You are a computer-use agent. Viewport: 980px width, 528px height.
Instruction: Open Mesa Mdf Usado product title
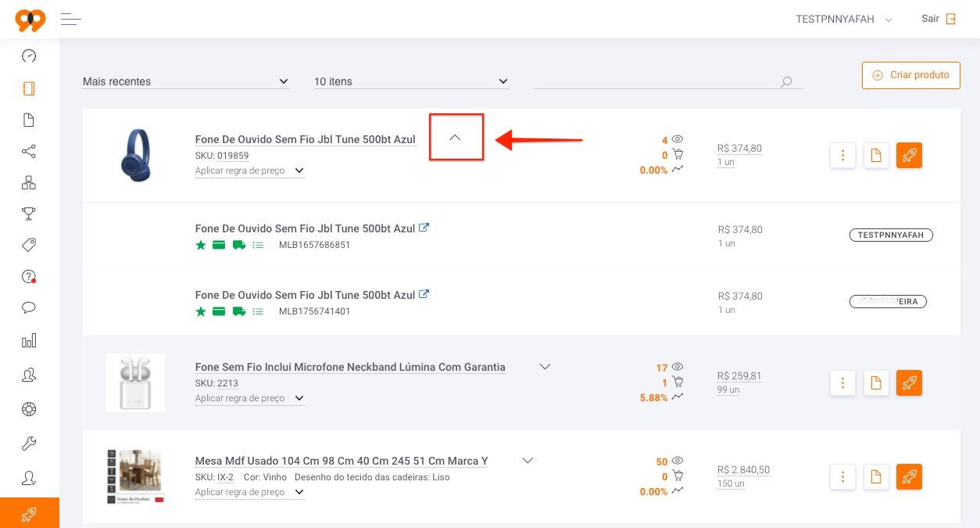click(x=342, y=461)
